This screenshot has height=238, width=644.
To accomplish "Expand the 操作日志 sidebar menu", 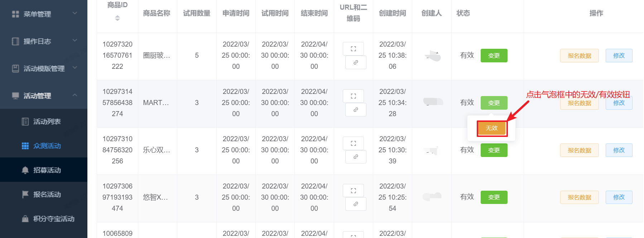I will click(44, 41).
